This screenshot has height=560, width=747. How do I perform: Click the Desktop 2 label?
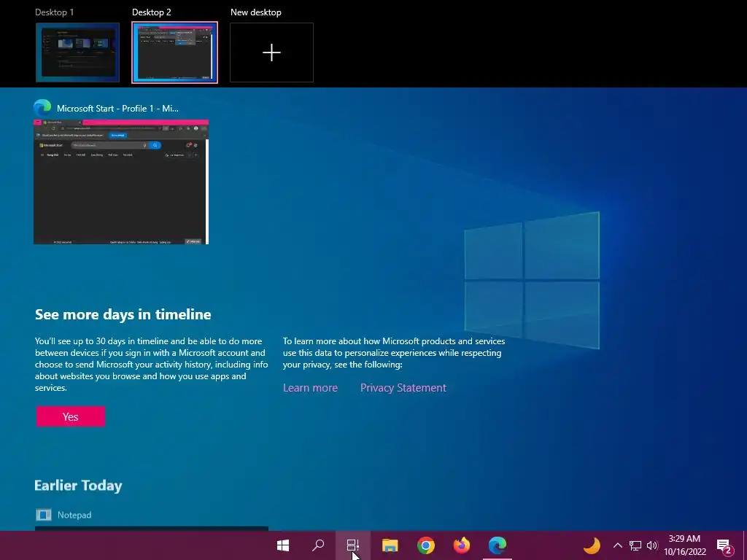[152, 12]
